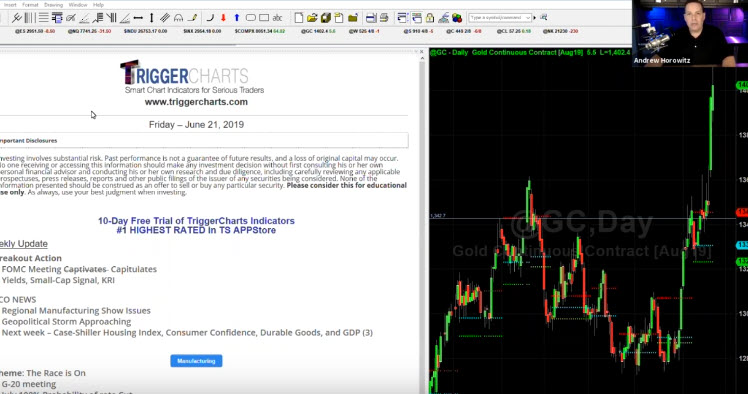Screen dimensions: 748x394
Task: Select the @GC ticker quote
Action: tap(318, 31)
